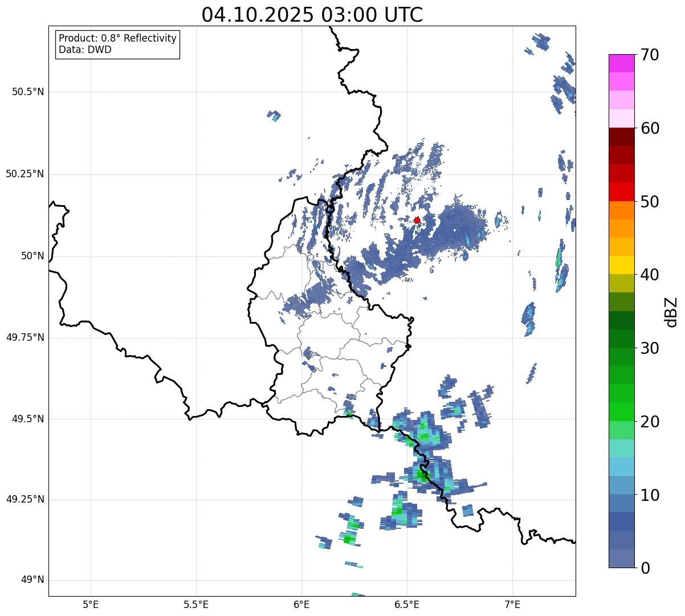Viewport: 685px width, 616px height.
Task: Pick the pale pink swatch just above 60 dBZ
Action: (x=621, y=119)
